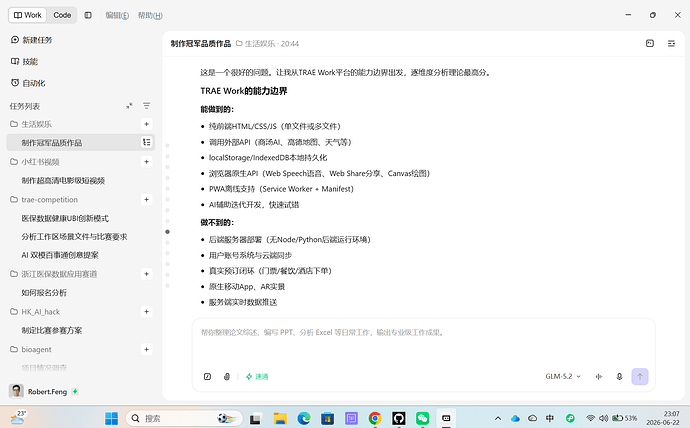Switch to the Code mode tab

click(x=62, y=15)
